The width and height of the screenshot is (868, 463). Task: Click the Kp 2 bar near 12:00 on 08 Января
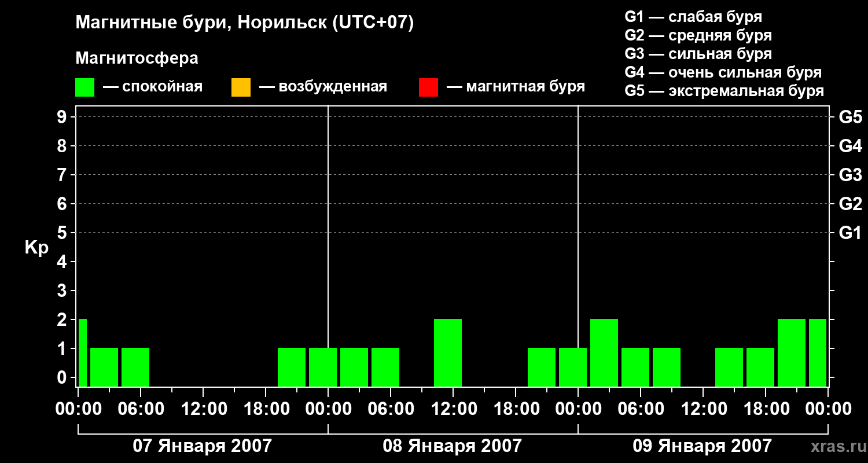pyautogui.click(x=448, y=352)
